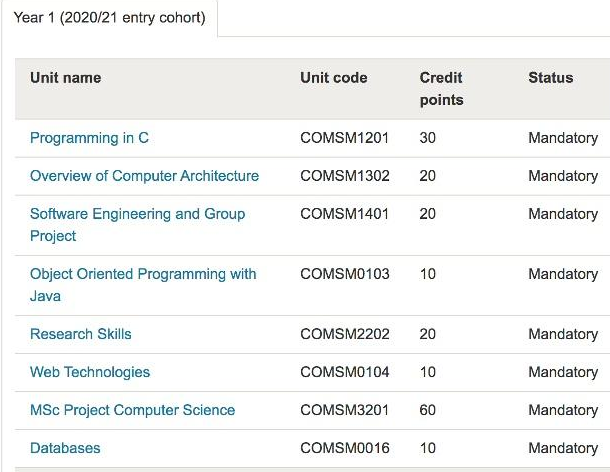This screenshot has width=610, height=472.
Task: Click unit code COMSM0016
Action: [344, 448]
